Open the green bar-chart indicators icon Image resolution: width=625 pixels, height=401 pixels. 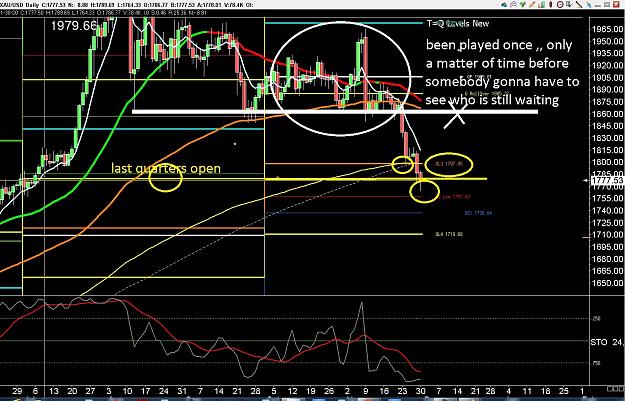[x=542, y=4]
